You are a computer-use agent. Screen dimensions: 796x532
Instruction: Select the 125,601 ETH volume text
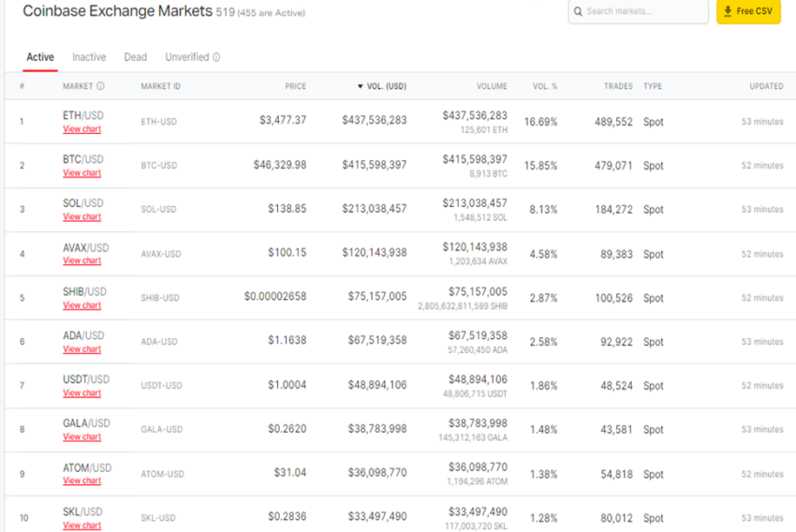484,130
